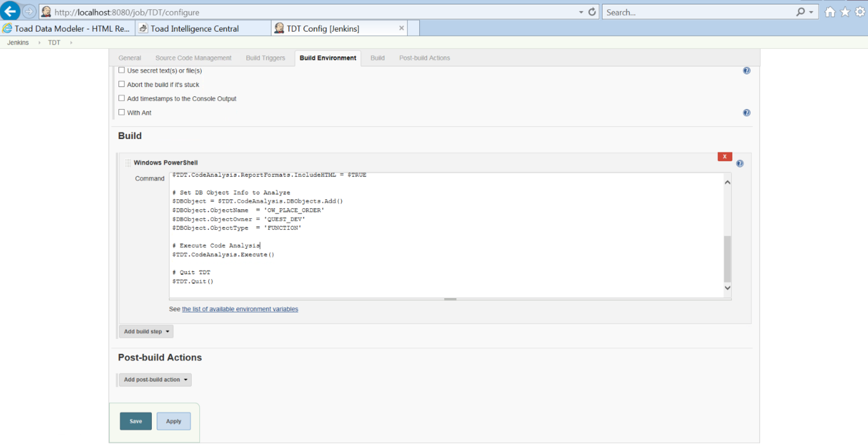Show help for Use secret text(s) or file(s)
Screen dimensions: 868x448
coord(746,70)
